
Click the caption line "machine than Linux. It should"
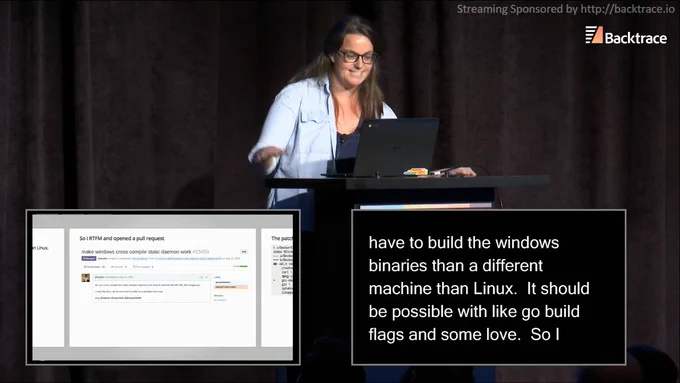tap(479, 288)
